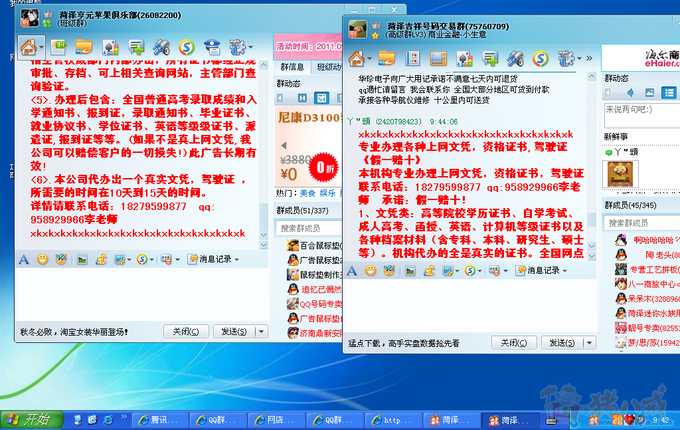Image resolution: width=680 pixels, height=430 pixels.
Task: Open smiley emoticon picker in 号码交易群 chat
Action: click(x=370, y=271)
